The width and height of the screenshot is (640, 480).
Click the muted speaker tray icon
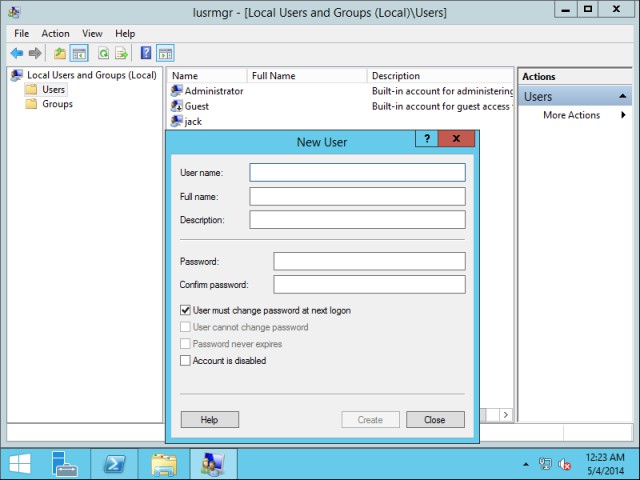click(564, 464)
